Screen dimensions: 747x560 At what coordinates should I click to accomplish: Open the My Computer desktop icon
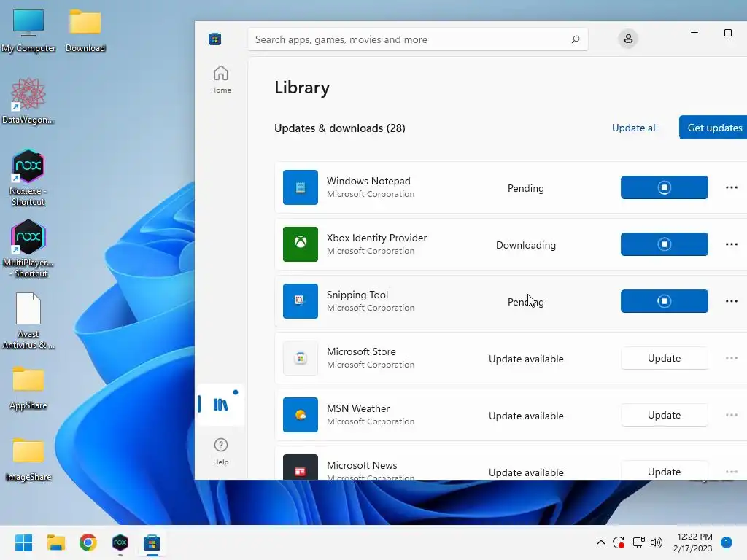coord(28,31)
